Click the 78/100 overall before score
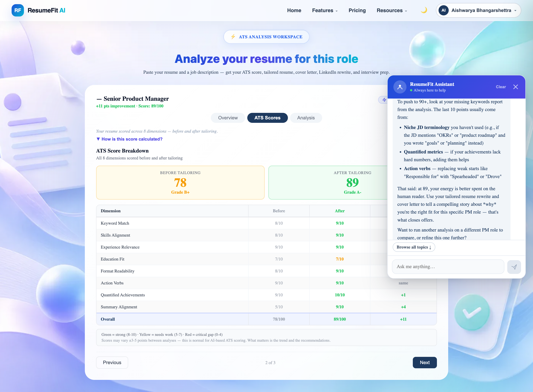This screenshot has width=533, height=392. pyautogui.click(x=279, y=319)
